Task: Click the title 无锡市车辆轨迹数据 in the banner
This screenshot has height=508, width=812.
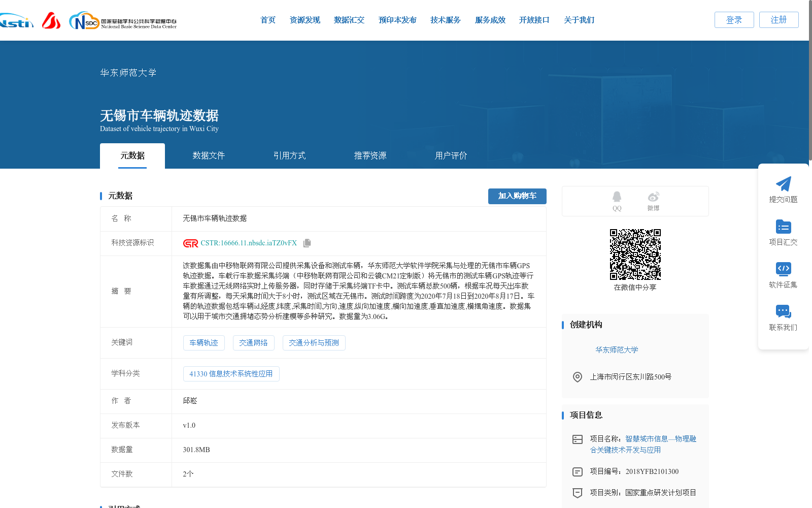Action: [x=159, y=116]
